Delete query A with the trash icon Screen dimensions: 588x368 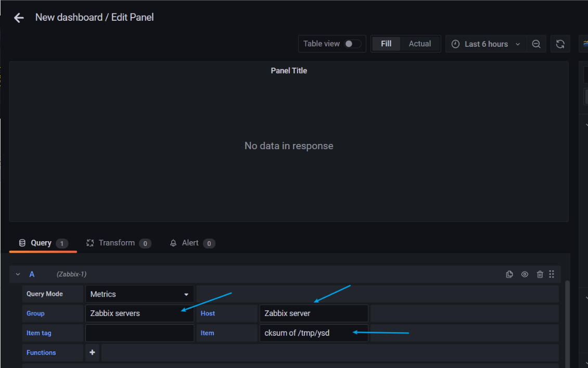540,274
